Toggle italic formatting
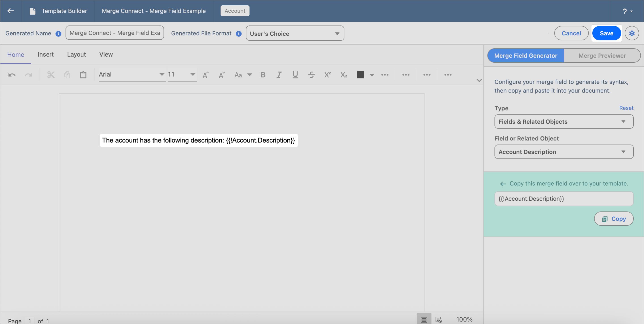Image resolution: width=644 pixels, height=324 pixels. click(279, 74)
